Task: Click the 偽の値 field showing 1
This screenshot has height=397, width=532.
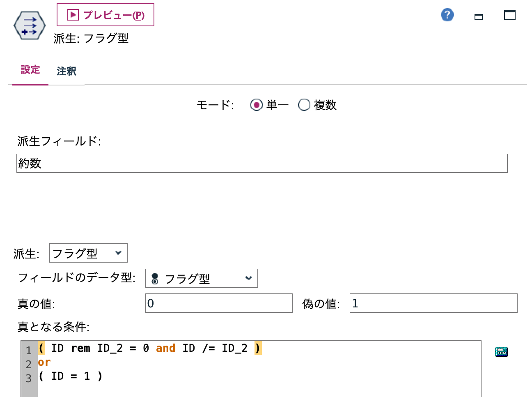Action: (x=433, y=302)
